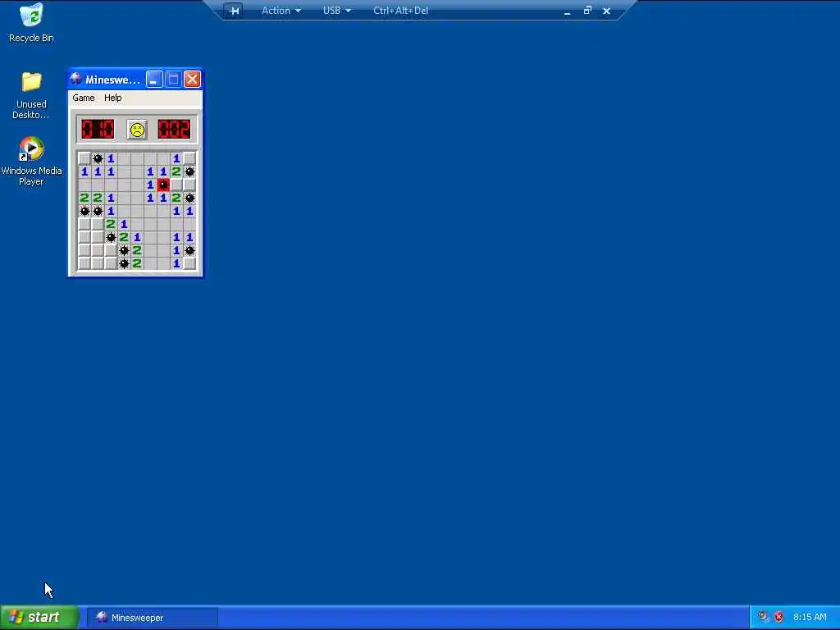This screenshot has height=630, width=840.
Task: Click the Minesweeper taskbar button
Action: 152,617
